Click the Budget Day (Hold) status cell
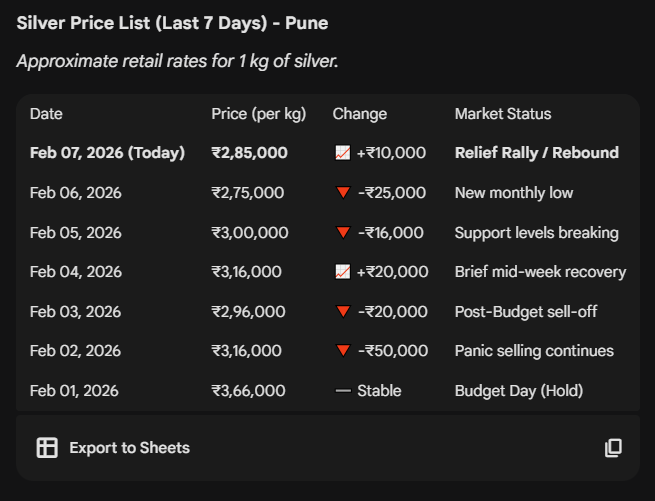The height and width of the screenshot is (501, 655). tap(518, 391)
